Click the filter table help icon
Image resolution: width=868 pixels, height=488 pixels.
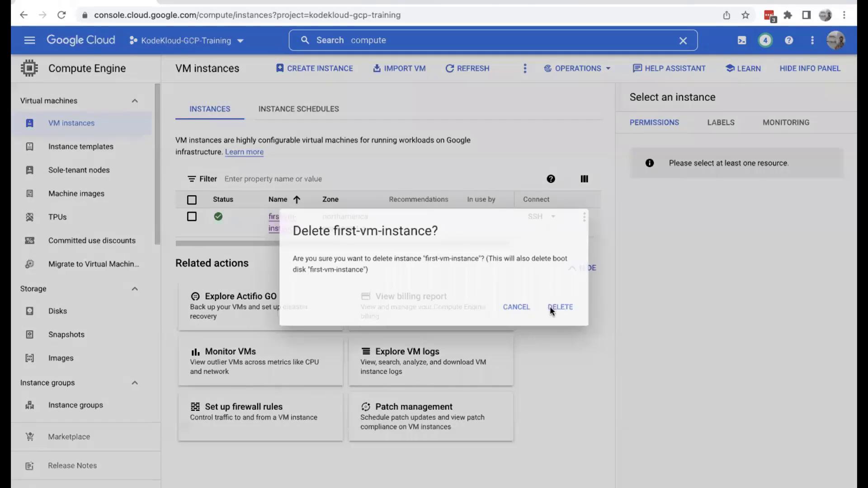tap(551, 179)
